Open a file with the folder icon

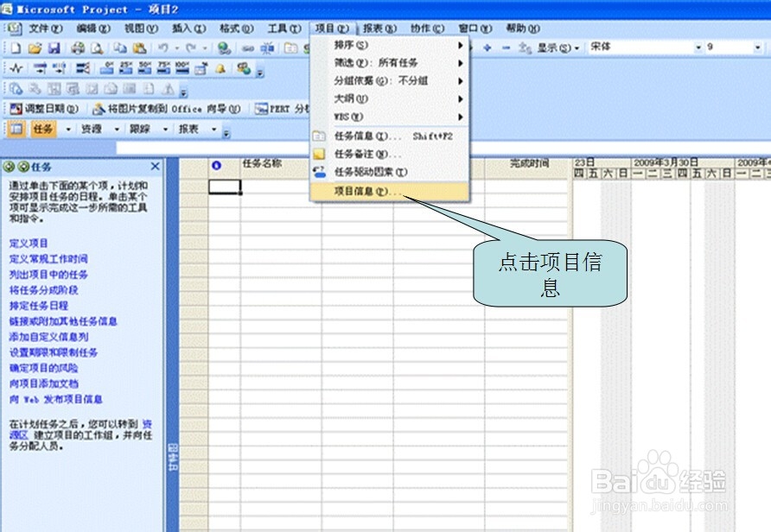(35, 48)
